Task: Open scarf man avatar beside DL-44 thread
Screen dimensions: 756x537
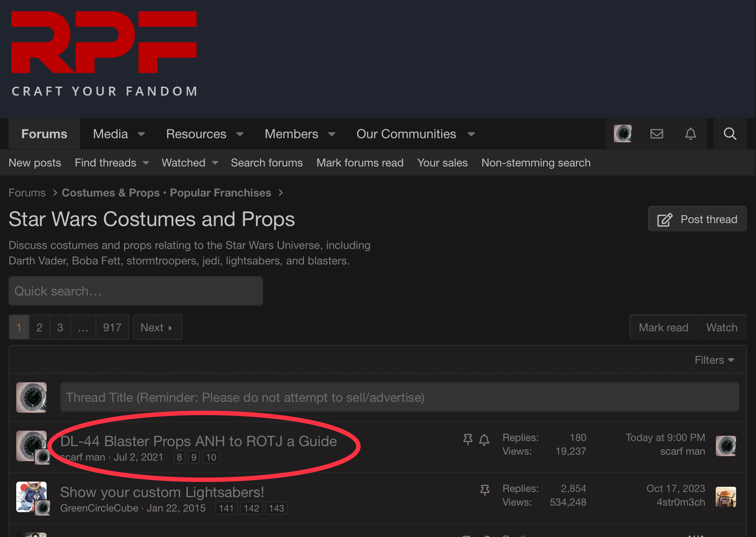Action: [31, 446]
